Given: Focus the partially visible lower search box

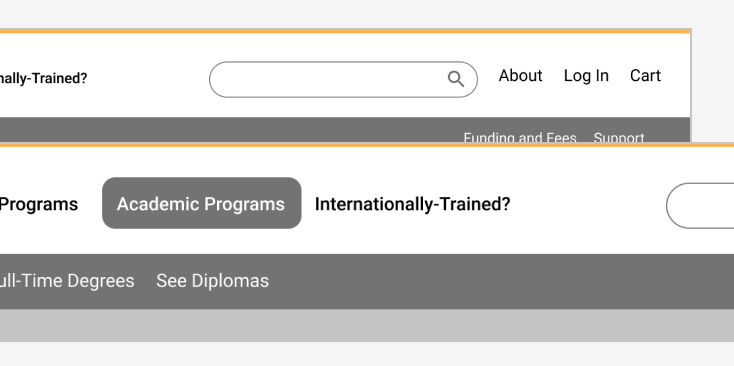Looking at the screenshot, I should pyautogui.click(x=700, y=206).
